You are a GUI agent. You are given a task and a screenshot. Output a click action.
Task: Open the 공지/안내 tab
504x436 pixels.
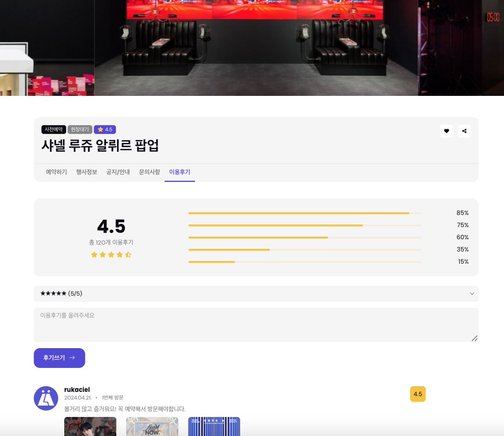click(118, 172)
